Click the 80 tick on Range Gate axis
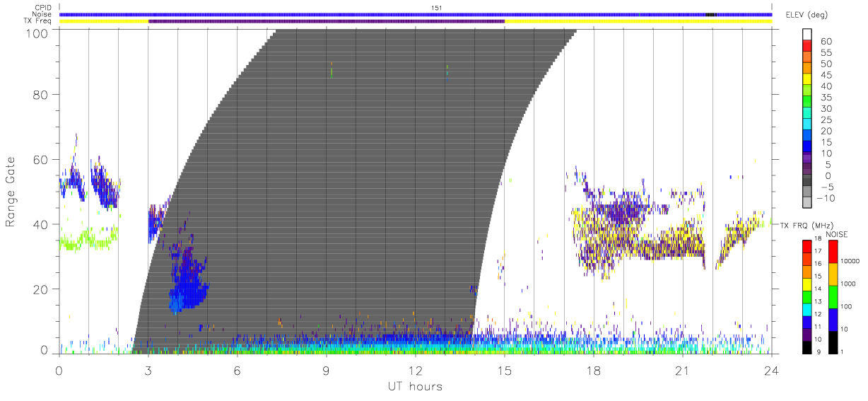868x401 pixels. pos(42,94)
